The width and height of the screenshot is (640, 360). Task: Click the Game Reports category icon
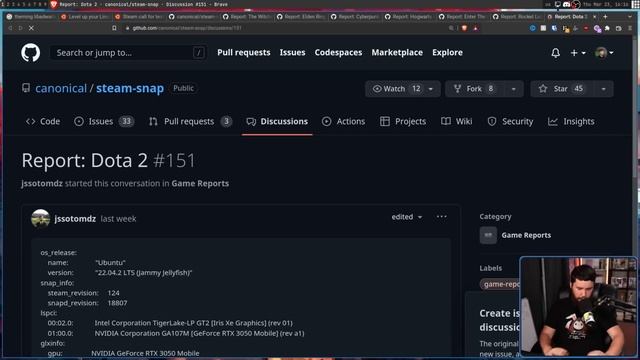[x=488, y=235]
